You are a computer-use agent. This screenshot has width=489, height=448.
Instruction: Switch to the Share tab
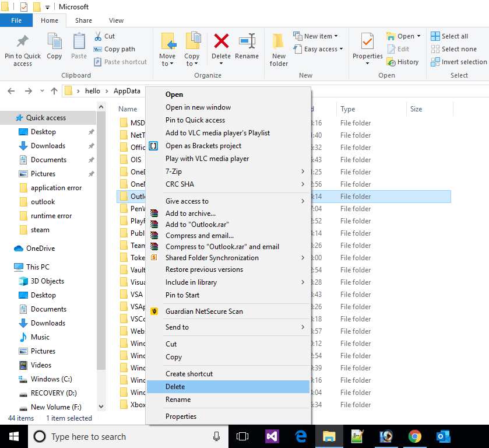83,20
